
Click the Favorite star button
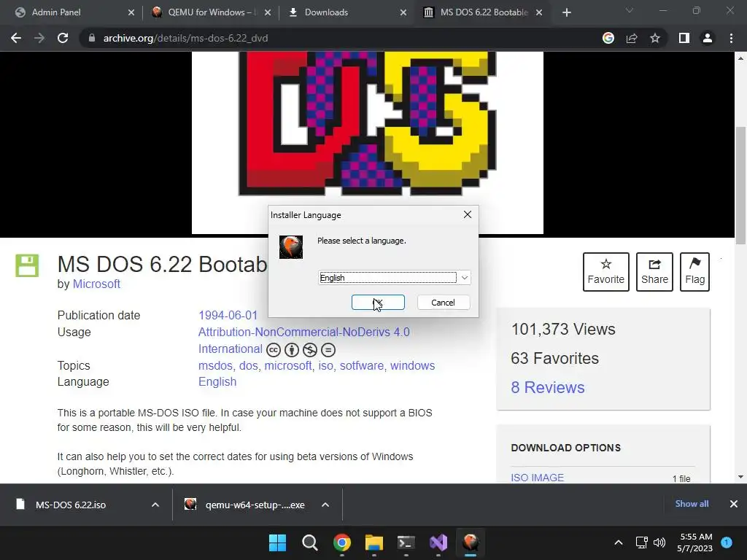(606, 272)
